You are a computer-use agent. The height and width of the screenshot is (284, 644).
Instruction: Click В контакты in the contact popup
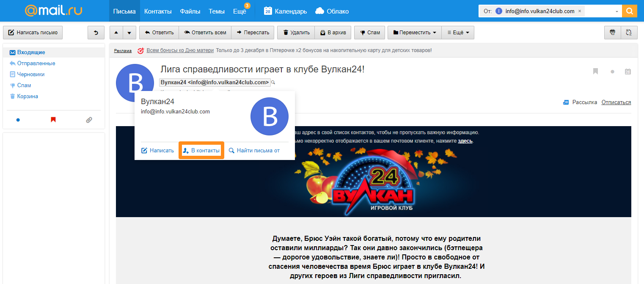[x=201, y=151]
